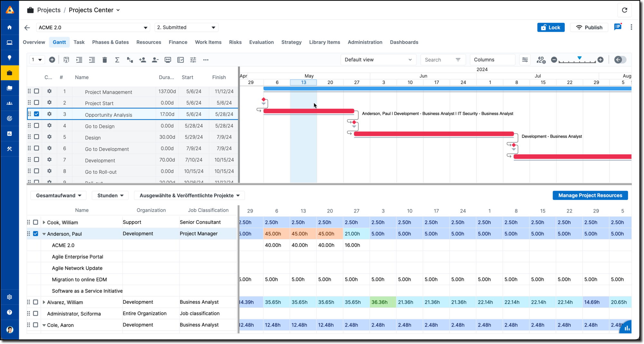The width and height of the screenshot is (644, 344).
Task: Click the Manage Project Resources button
Action: click(590, 196)
